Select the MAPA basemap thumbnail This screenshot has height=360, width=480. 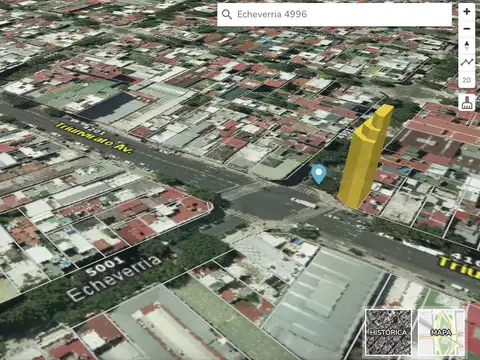[441, 332]
